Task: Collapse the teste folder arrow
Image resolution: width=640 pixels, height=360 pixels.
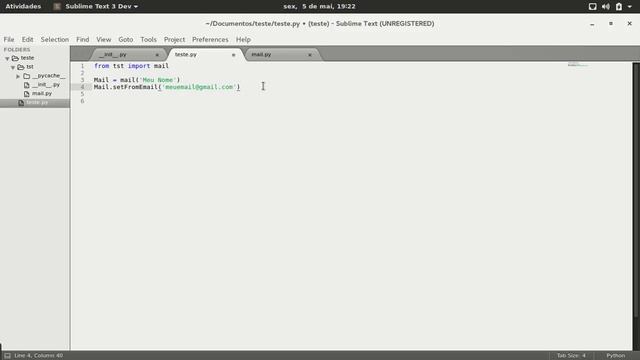Action: point(7,58)
